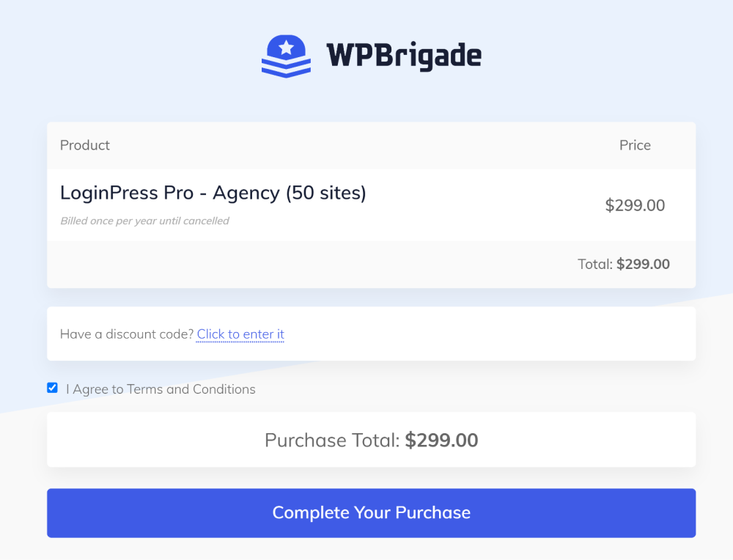Click the WPBrigade brand name text
The width and height of the screenshot is (733, 560).
pos(404,56)
